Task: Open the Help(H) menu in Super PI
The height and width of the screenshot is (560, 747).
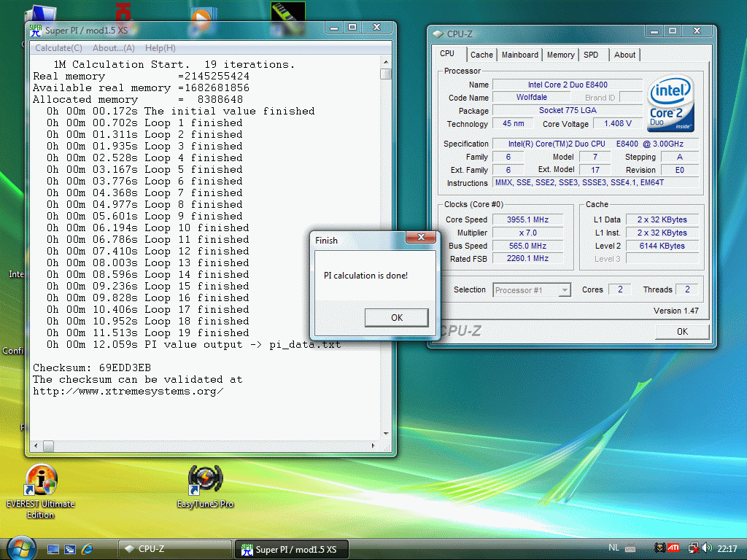Action: (160, 48)
